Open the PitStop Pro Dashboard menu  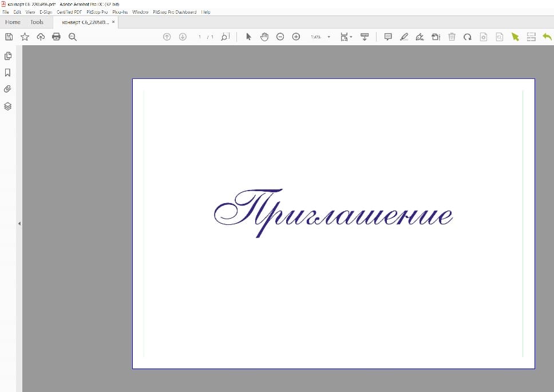click(175, 12)
